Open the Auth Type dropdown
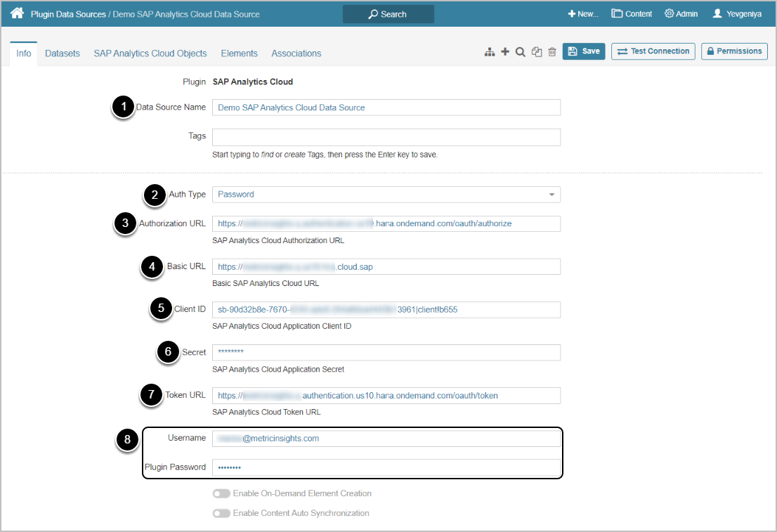Screen dimensions: 777x532 pos(386,195)
